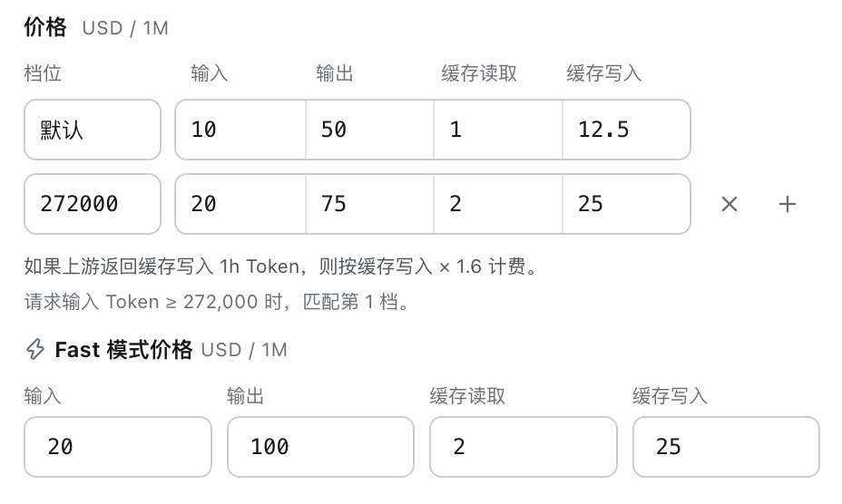
Task: Click the Fast 模式价格 section heading
Action: click(x=123, y=350)
